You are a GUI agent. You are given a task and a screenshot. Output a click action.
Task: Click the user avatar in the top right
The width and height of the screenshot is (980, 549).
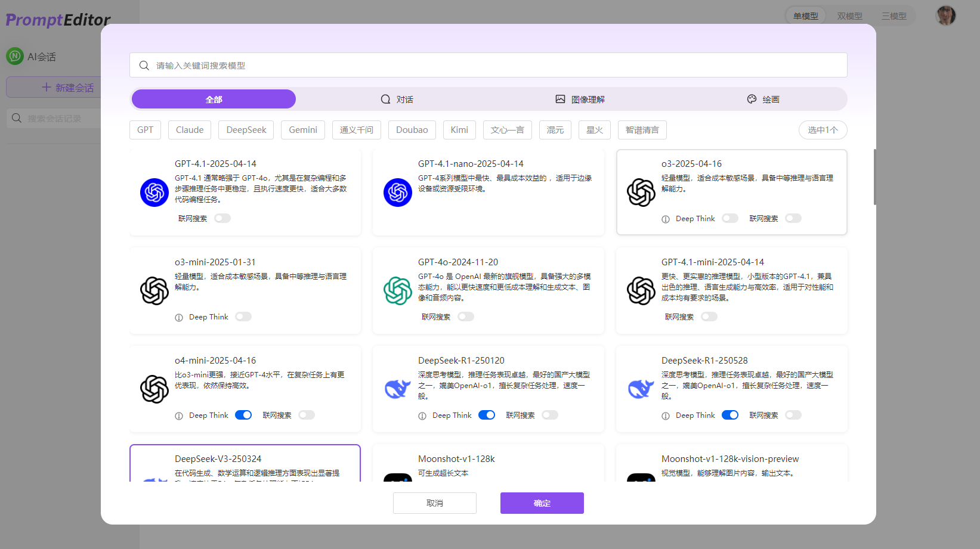(x=945, y=16)
